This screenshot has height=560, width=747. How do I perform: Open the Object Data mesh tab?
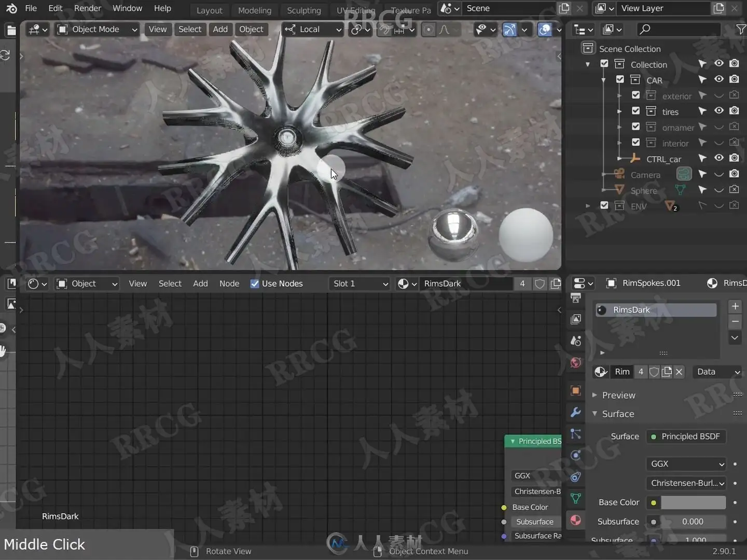click(x=576, y=499)
